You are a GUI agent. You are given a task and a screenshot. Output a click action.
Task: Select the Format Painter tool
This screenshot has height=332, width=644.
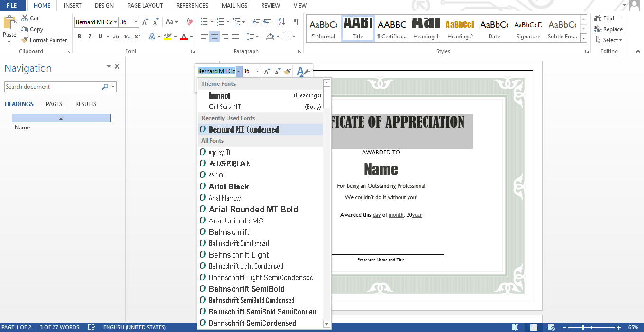click(44, 40)
